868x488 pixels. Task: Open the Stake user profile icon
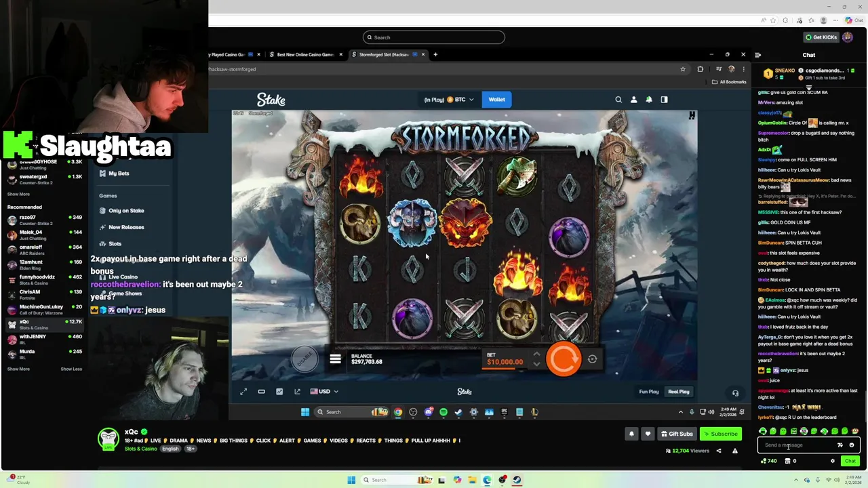tap(633, 100)
